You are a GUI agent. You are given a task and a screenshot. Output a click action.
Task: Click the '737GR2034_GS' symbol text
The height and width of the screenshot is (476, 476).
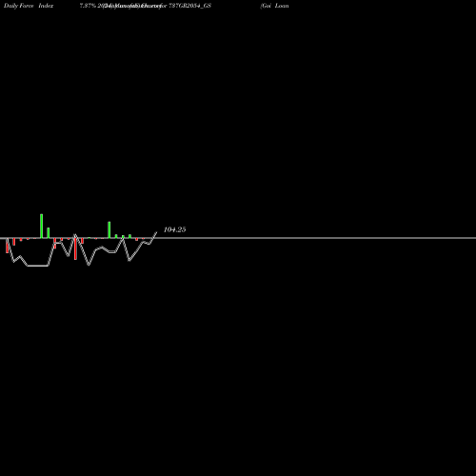(189, 6)
